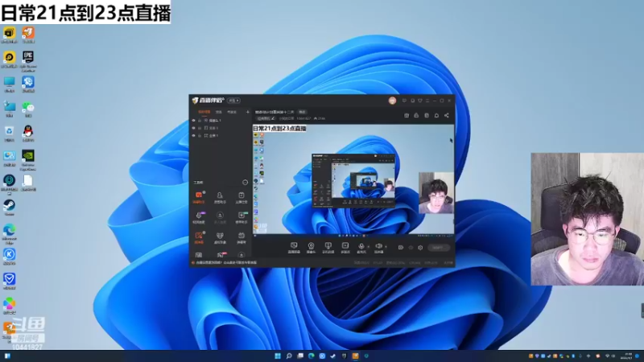Open the Epic Games Launcher desktop icon
The width and height of the screenshot is (644, 362).
pos(28,61)
